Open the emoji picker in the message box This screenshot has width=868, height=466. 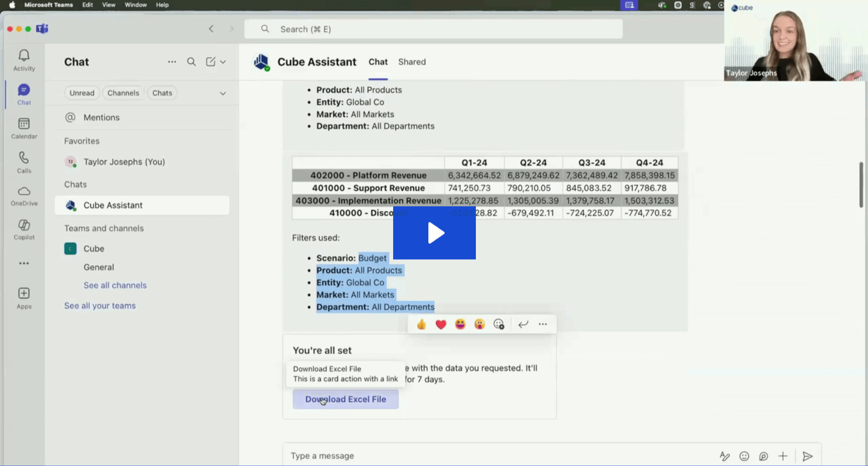coord(744,456)
